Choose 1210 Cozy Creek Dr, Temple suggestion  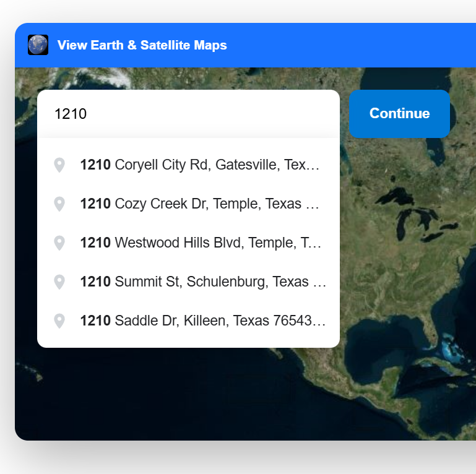tap(188, 204)
